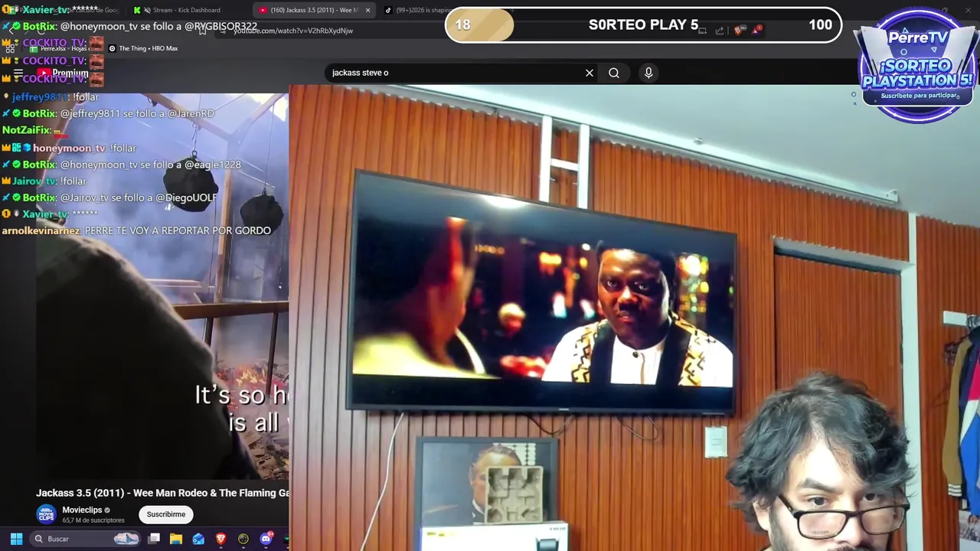Click the Jairov_tv !follar chat message
This screenshot has height=551, width=980.
point(44,181)
